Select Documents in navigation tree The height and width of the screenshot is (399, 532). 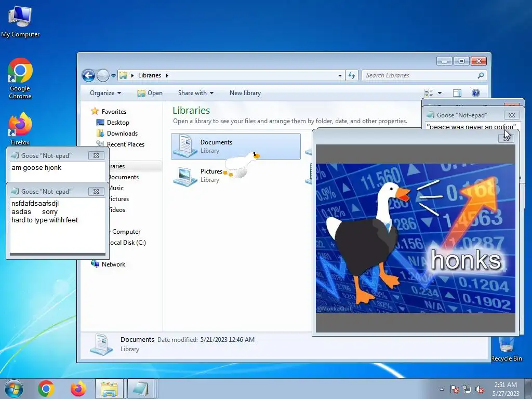point(124,177)
